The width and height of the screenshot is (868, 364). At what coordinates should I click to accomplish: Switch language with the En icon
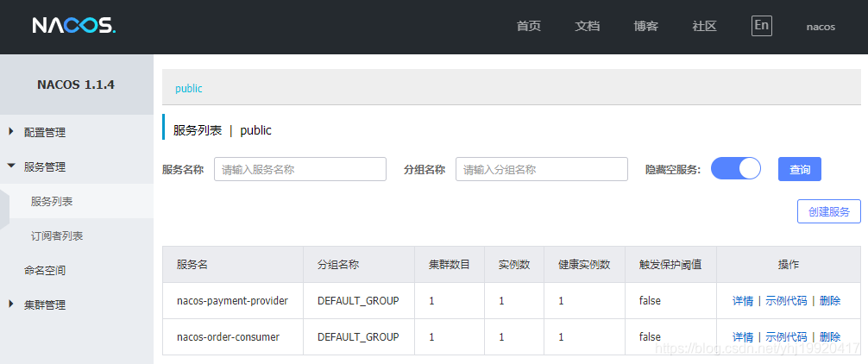click(761, 26)
